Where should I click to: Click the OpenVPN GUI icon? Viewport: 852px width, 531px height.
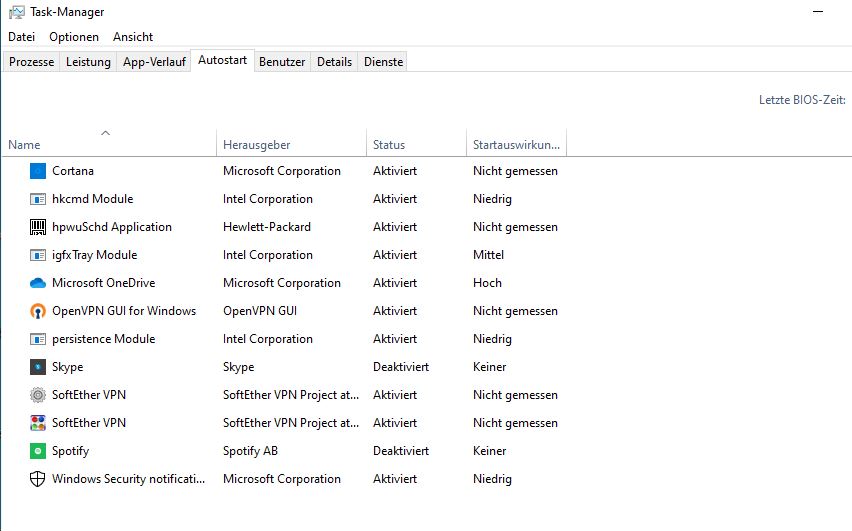pyautogui.click(x=38, y=311)
